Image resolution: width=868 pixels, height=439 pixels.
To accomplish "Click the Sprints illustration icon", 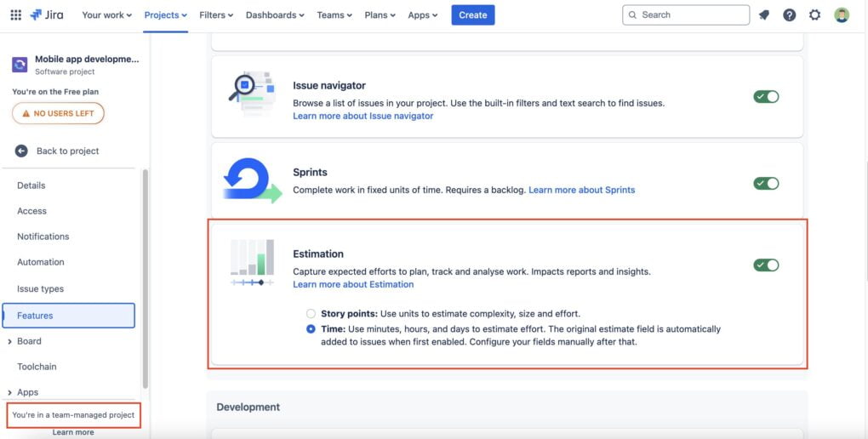I will [253, 180].
